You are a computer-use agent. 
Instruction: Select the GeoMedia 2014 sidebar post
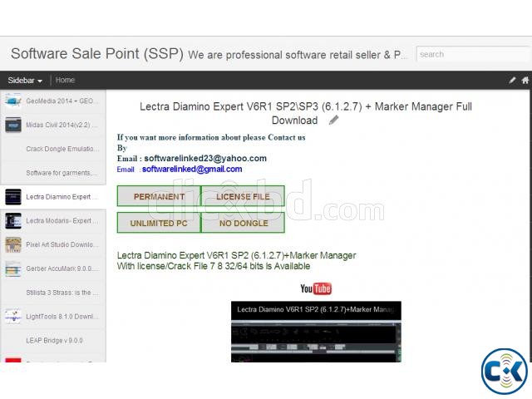(x=53, y=101)
